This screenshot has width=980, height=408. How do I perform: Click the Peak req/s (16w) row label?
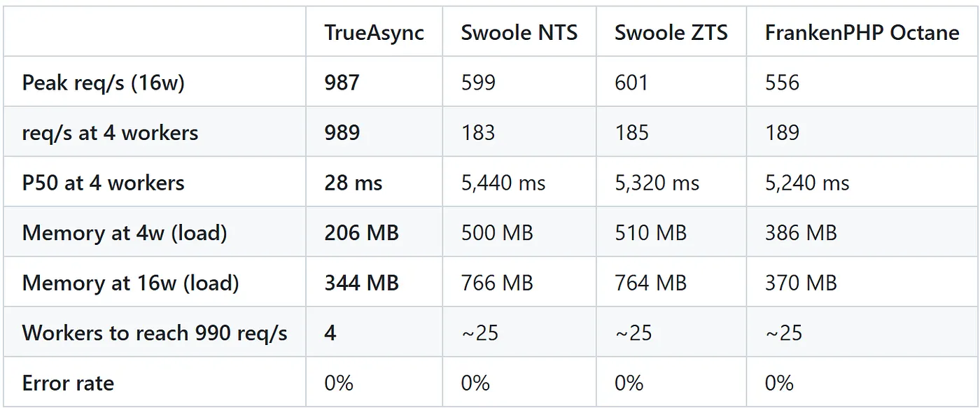coord(103,83)
